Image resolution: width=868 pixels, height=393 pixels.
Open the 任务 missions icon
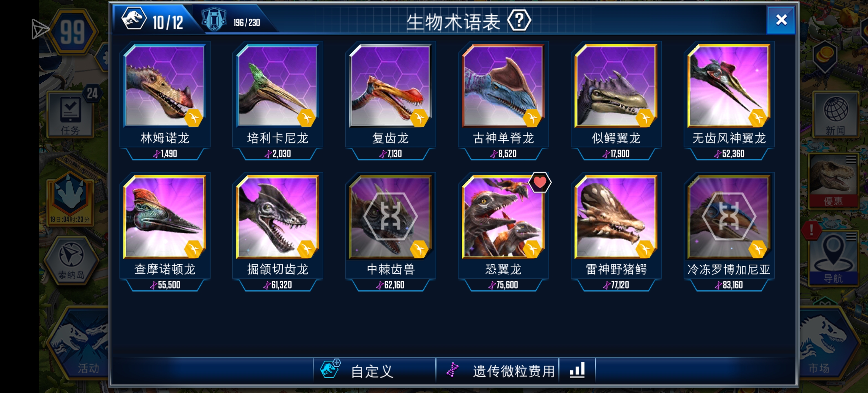70,115
